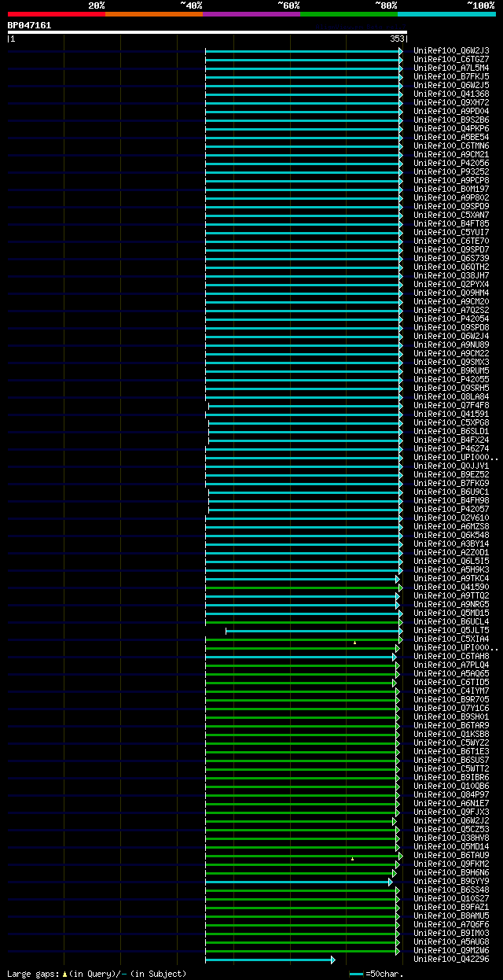The width and height of the screenshot is (503, 980).
Task: Select the UniRef100_B4FT85 label
Action: pos(451,223)
